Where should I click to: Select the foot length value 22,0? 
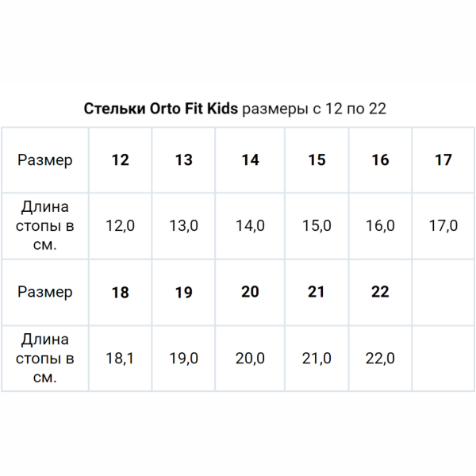380,359
